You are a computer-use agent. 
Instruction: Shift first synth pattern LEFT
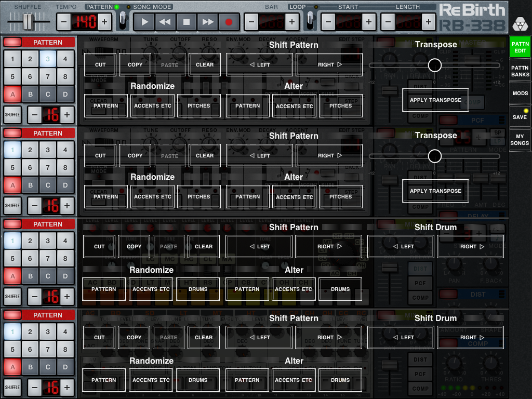(x=260, y=64)
